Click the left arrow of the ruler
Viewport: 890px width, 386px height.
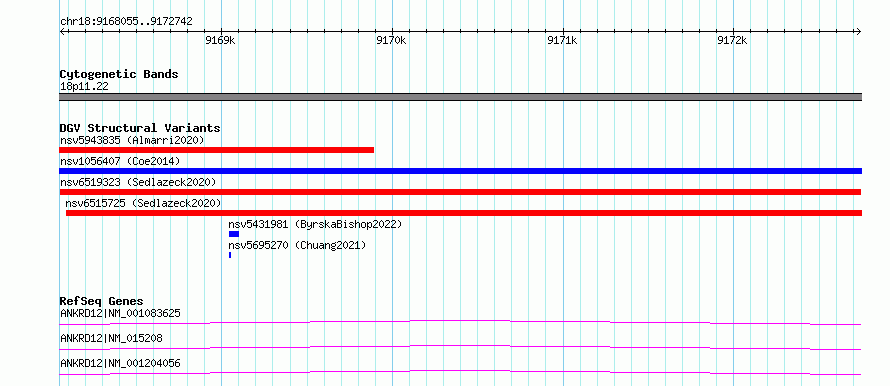[x=62, y=31]
